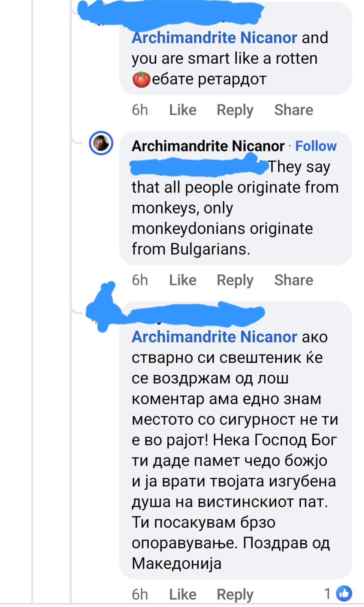This screenshot has width=364, height=607.
Task: Open Archimandrite Nicanor's profile picture
Action: (x=101, y=143)
